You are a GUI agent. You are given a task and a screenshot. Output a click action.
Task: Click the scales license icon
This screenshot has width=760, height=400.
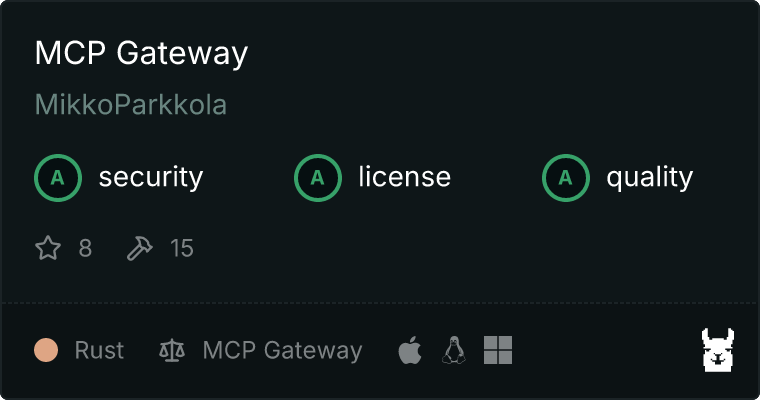172,350
